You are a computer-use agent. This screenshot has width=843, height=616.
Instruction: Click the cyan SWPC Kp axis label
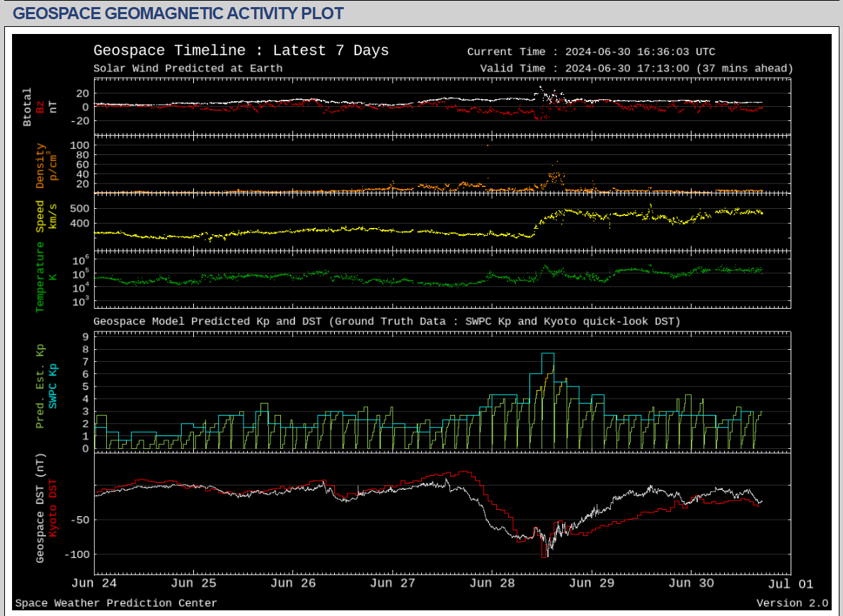[53, 387]
